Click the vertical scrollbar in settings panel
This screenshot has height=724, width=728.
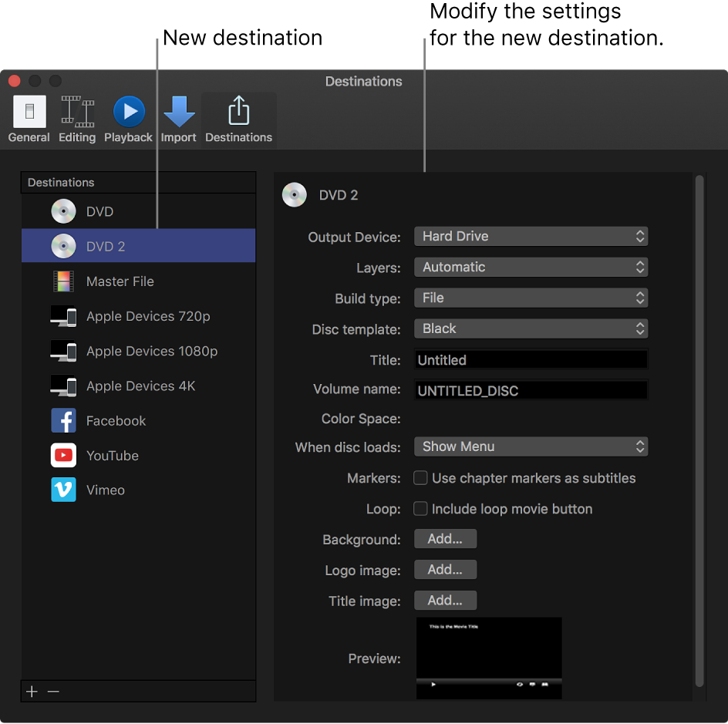[x=699, y=432]
